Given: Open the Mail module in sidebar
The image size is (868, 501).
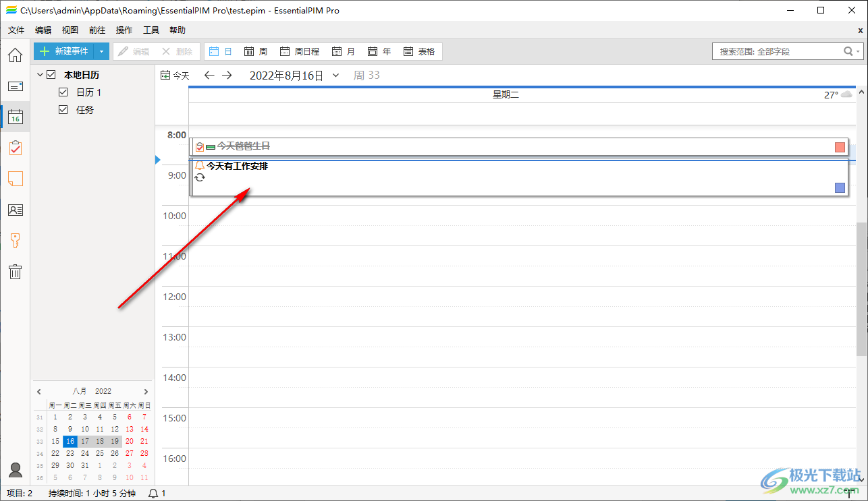Looking at the screenshot, I should tap(15, 86).
